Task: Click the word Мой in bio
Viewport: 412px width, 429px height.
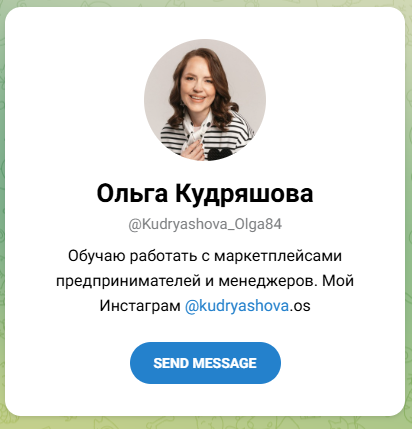Action: tap(338, 281)
